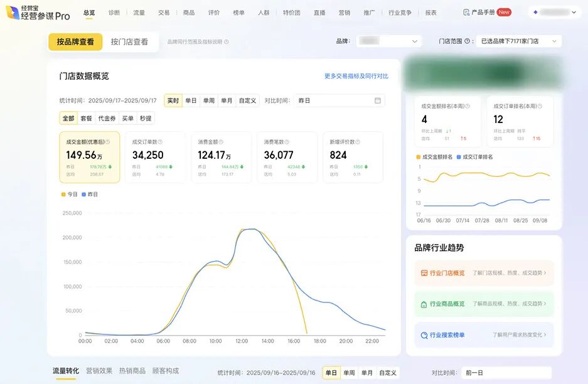Open the 品牌 dropdown
Image resolution: width=588 pixels, height=384 pixels.
coord(389,40)
